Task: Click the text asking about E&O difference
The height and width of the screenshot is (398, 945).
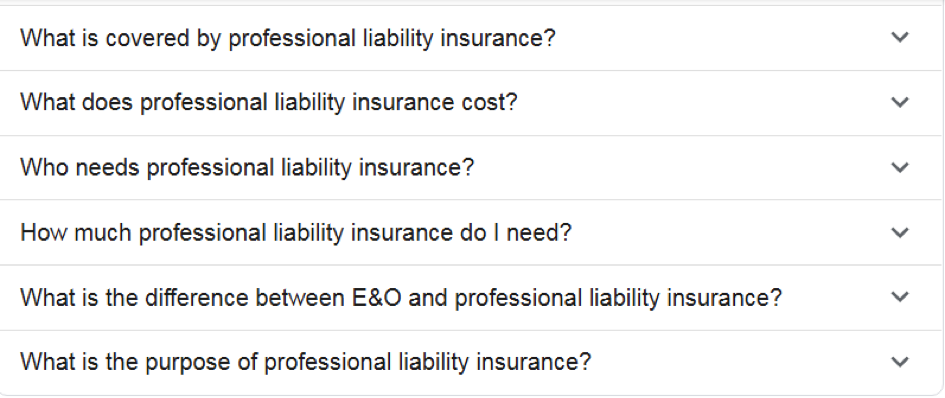Action: 401,298
